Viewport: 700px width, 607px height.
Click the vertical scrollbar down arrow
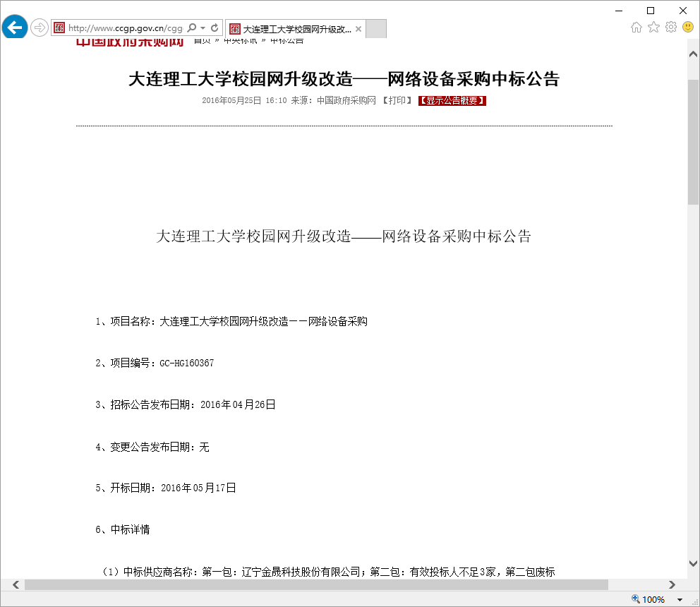[x=693, y=563]
